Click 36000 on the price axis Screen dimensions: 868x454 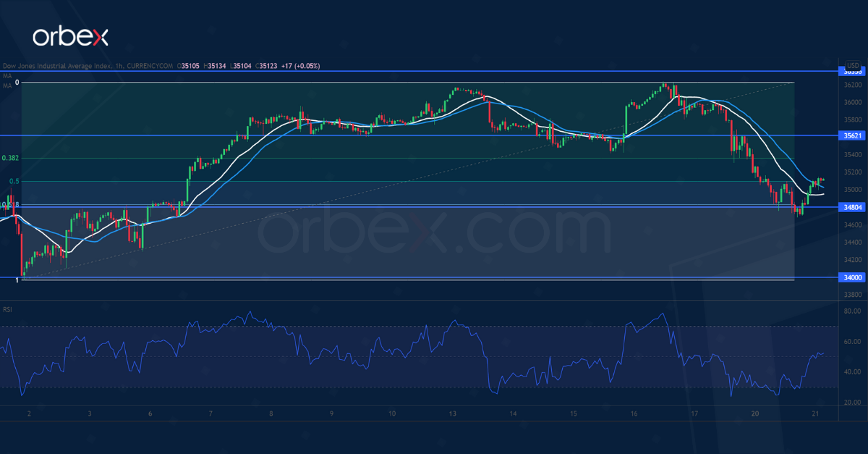pos(854,102)
